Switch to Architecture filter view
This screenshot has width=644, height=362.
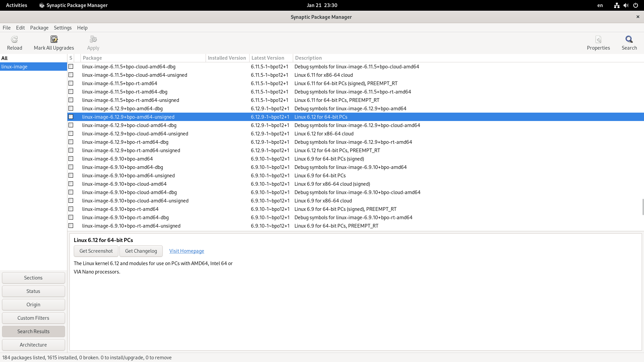click(34, 345)
